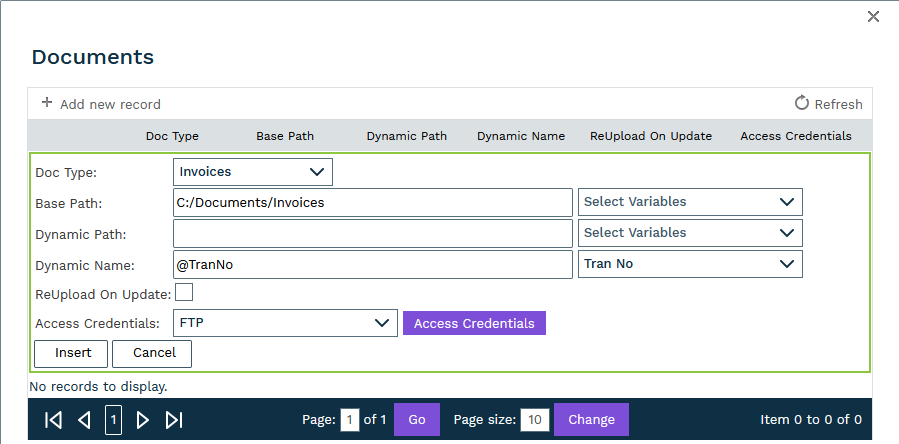Click the Add new record plus icon
Image resolution: width=899 pixels, height=444 pixels.
(x=47, y=103)
